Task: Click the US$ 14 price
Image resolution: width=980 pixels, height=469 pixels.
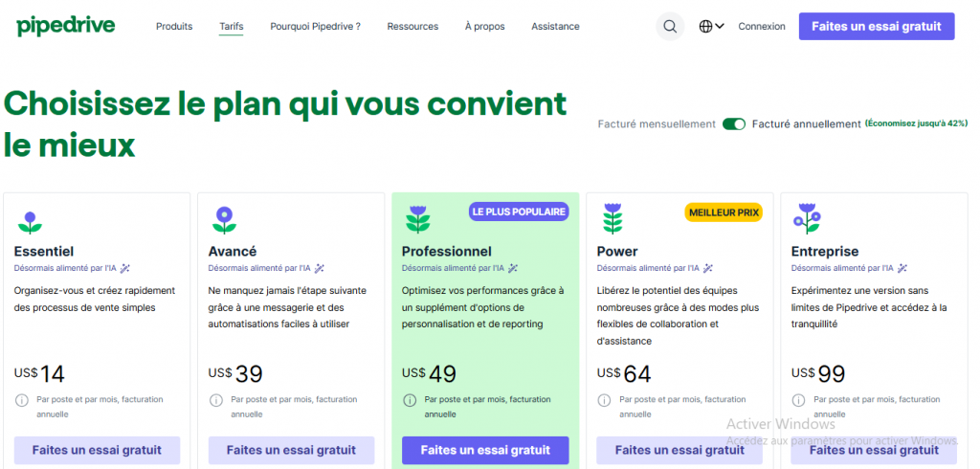Action: tap(39, 374)
